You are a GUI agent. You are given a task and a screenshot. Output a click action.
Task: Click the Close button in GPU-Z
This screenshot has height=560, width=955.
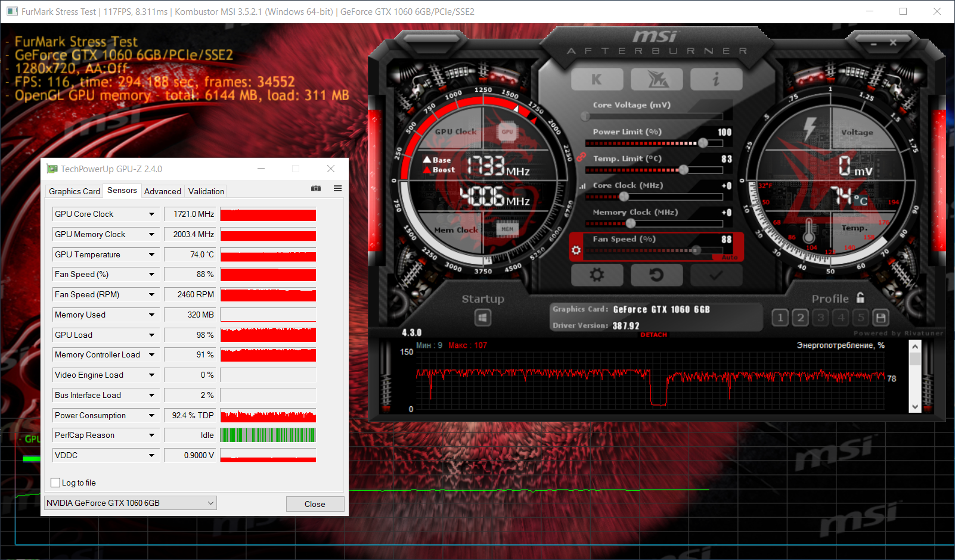[x=315, y=504]
